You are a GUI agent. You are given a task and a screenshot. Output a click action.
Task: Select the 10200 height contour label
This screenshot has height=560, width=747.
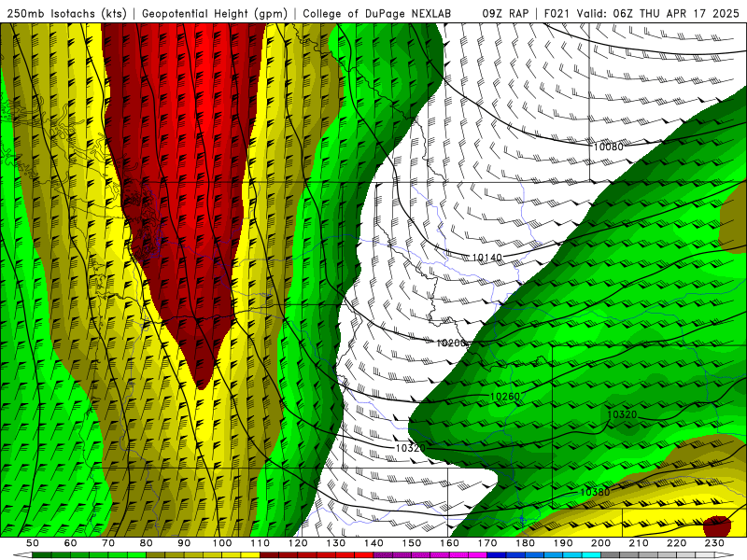point(452,343)
